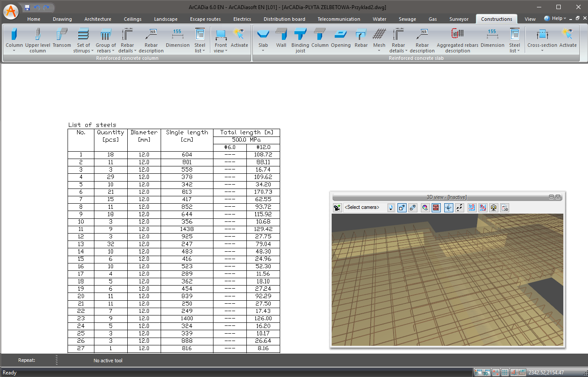Viewport: 588px width, 377px height.
Task: Toggle the grid display in status bar
Action: 505,373
